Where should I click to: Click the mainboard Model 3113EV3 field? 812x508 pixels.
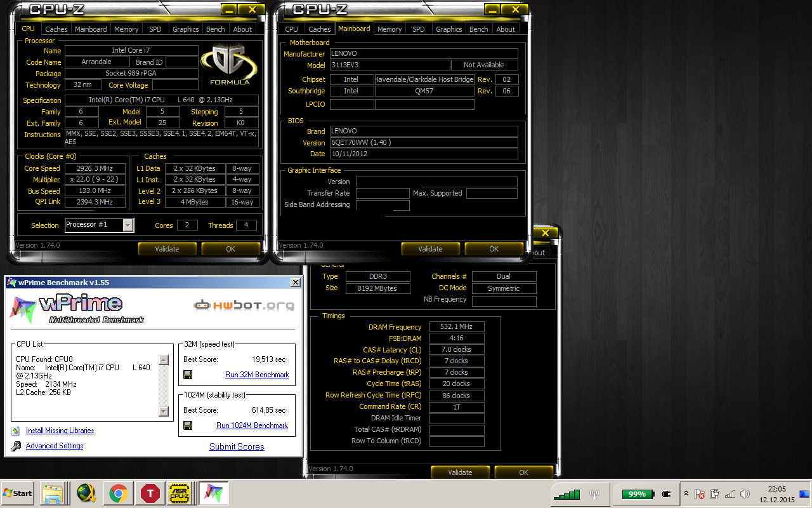tap(390, 65)
